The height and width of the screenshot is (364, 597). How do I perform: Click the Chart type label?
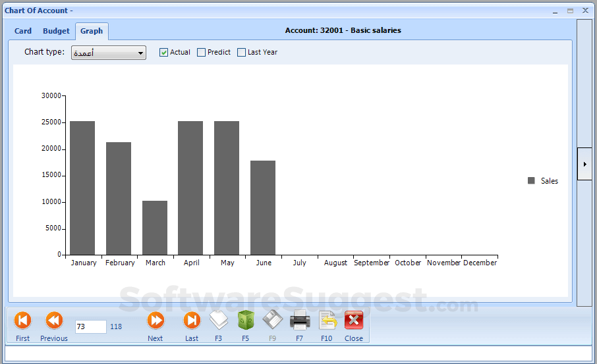pyautogui.click(x=45, y=52)
